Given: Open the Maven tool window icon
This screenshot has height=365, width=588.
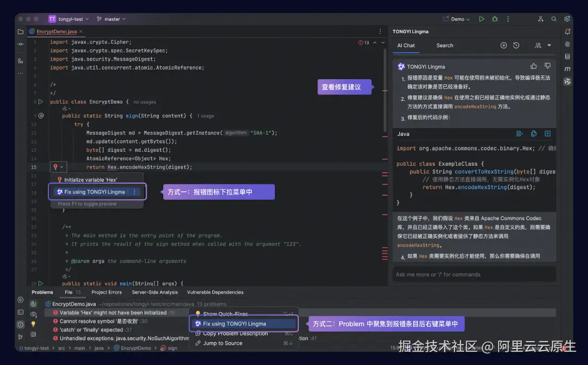Looking at the screenshot, I should [567, 69].
